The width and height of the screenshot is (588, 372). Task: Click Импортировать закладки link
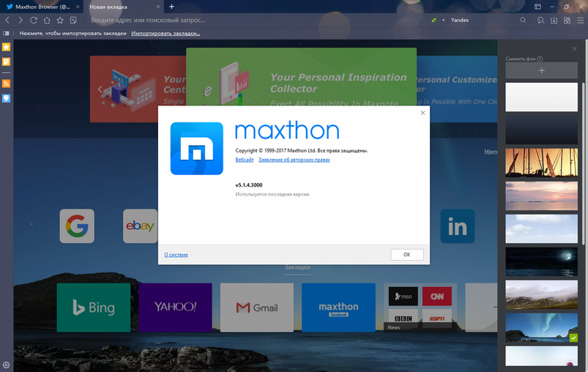(165, 34)
